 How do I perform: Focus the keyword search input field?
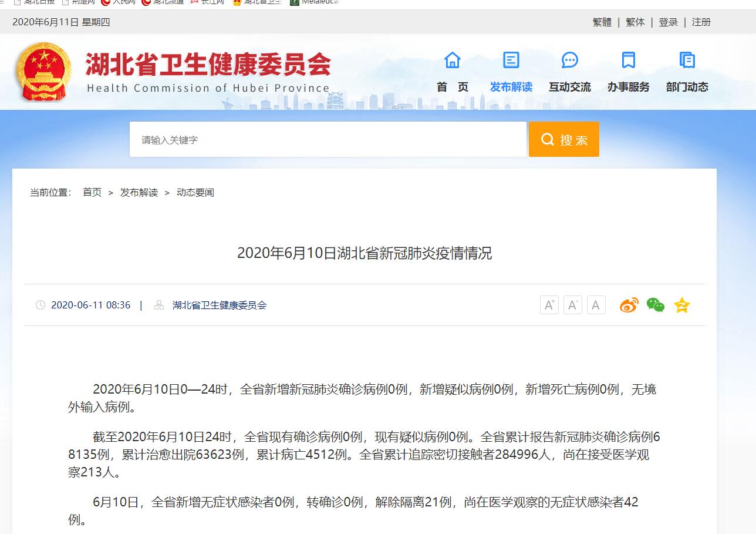pyautogui.click(x=328, y=140)
